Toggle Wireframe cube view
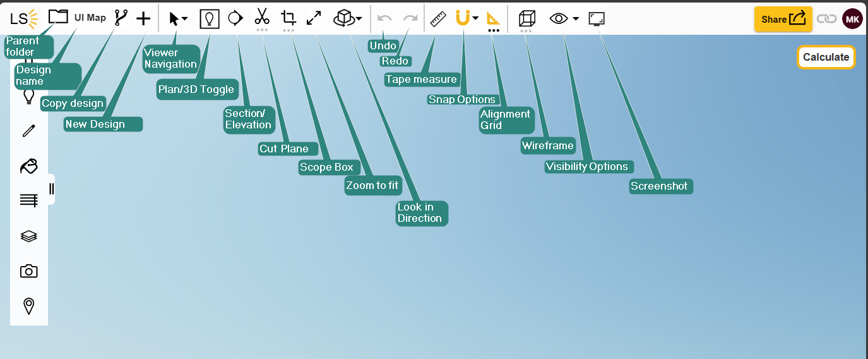 (x=526, y=18)
